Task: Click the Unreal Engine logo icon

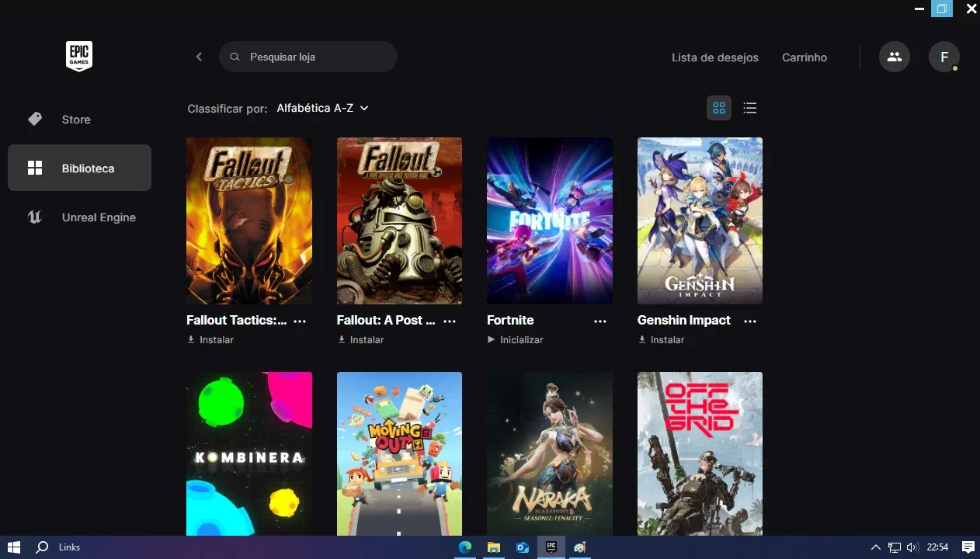Action: pos(35,217)
